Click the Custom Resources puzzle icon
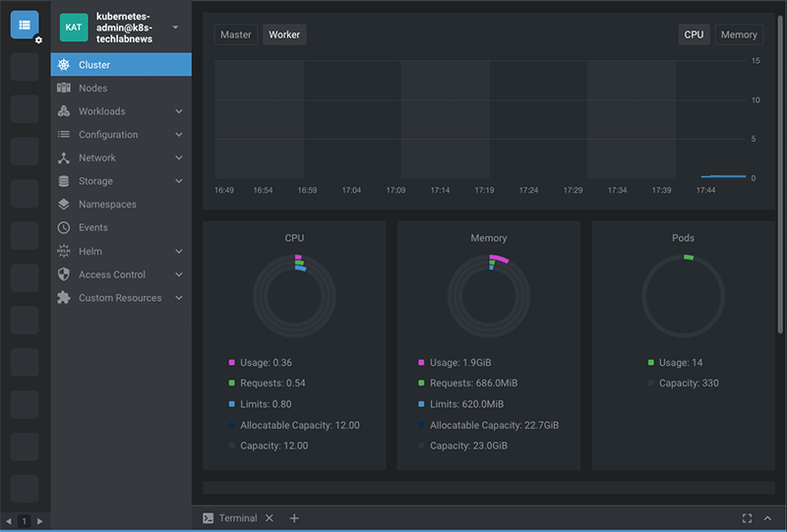 [64, 298]
